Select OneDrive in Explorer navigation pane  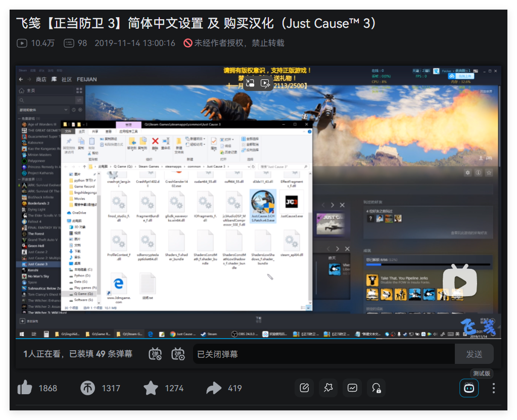tap(76, 213)
